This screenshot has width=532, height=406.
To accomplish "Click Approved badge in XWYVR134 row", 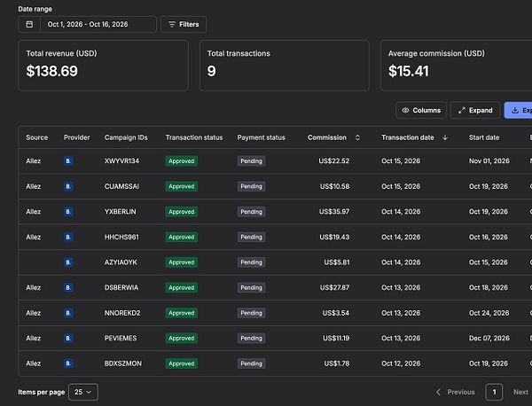I will [182, 160].
